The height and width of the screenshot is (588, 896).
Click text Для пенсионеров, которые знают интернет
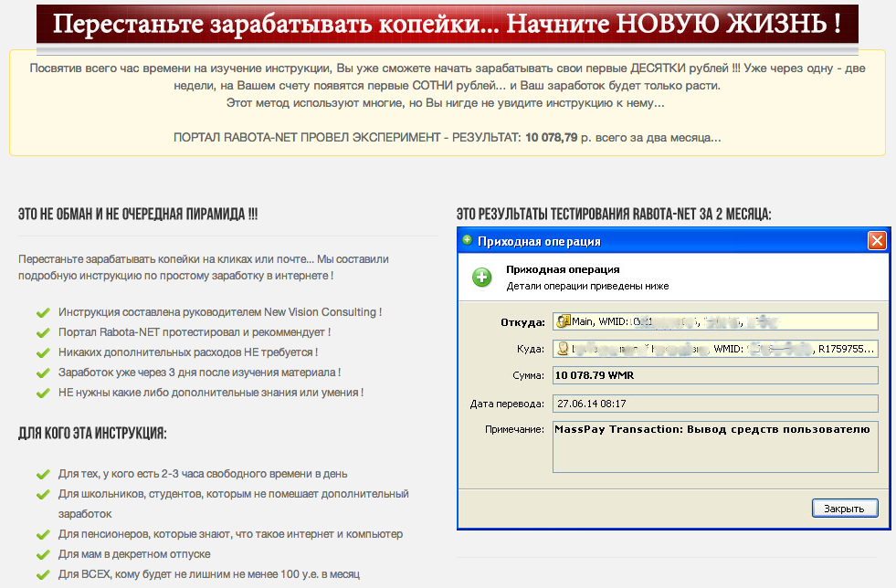tap(230, 534)
